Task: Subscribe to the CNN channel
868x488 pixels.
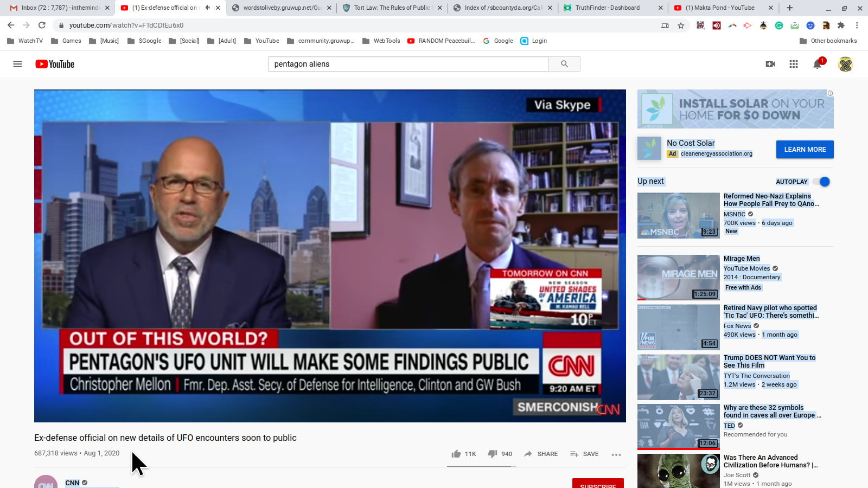Action: [x=598, y=484]
